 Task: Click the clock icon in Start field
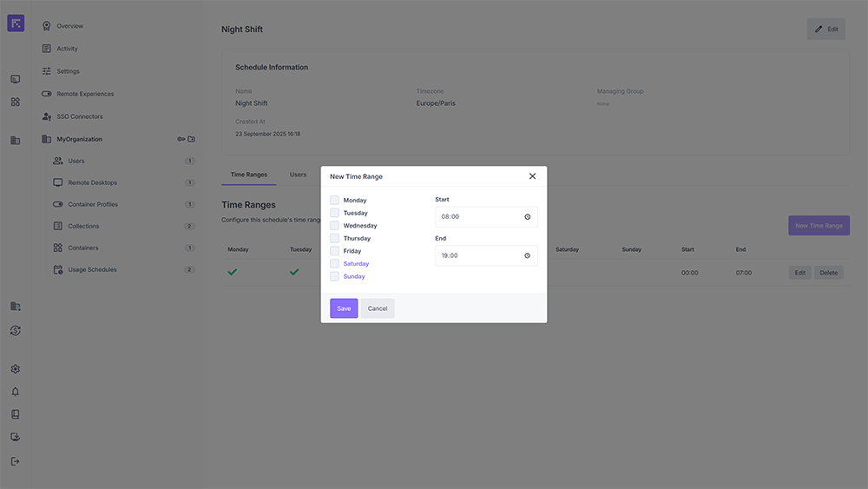click(x=527, y=217)
